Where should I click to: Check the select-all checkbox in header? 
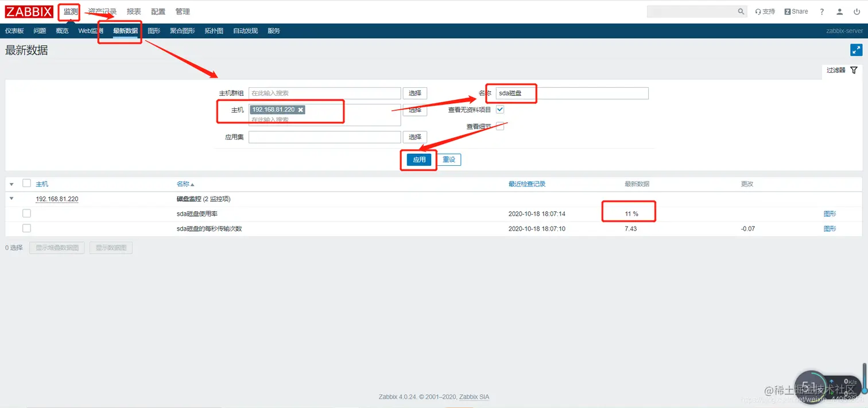[26, 184]
